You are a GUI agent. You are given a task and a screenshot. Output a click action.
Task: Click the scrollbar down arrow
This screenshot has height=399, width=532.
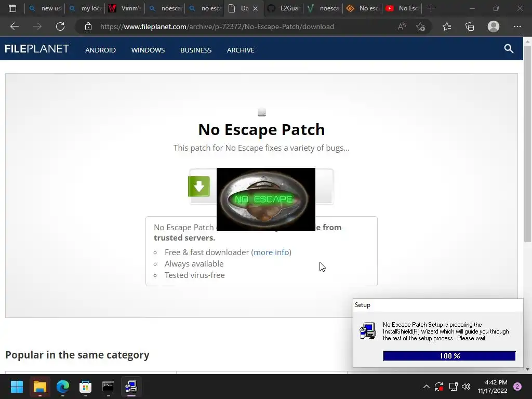pos(527,369)
